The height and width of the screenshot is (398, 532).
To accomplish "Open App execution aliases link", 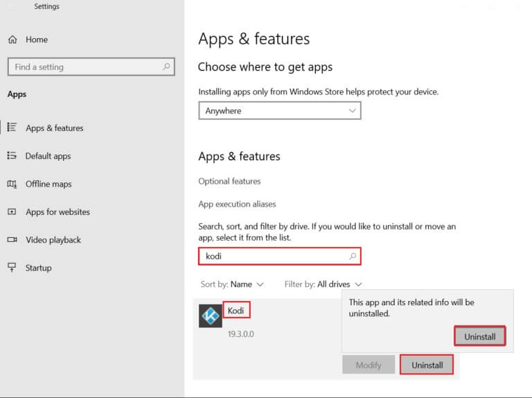I will point(237,204).
